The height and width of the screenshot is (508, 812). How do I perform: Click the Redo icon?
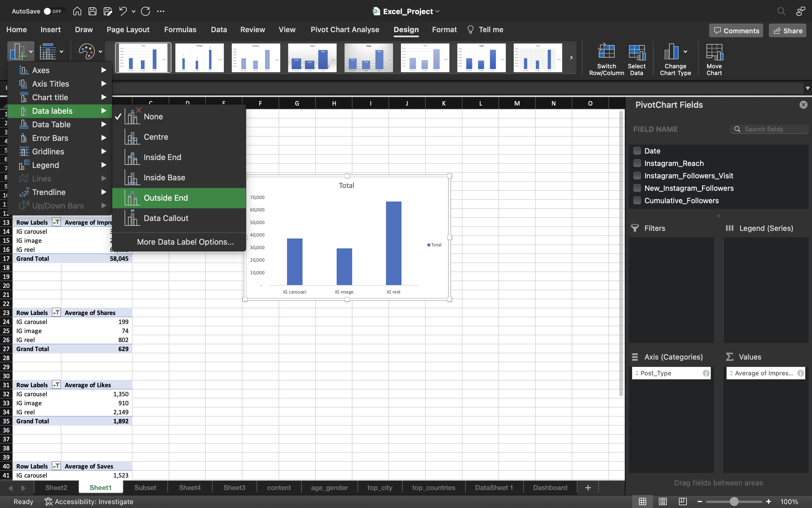pyautogui.click(x=145, y=11)
